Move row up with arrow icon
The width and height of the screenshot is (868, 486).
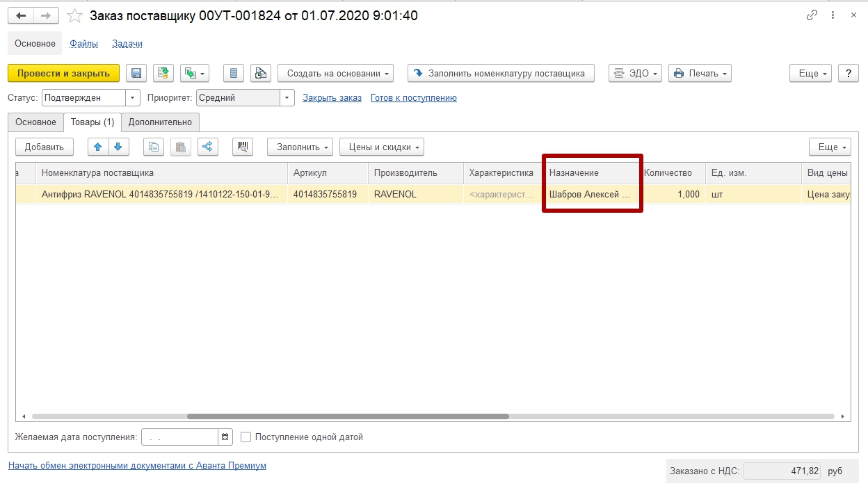point(98,147)
